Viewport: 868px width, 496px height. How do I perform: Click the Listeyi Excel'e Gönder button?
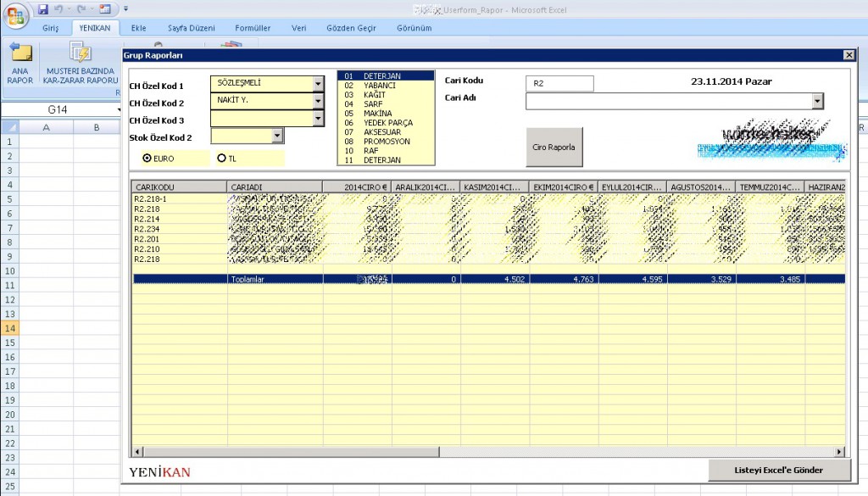click(779, 470)
